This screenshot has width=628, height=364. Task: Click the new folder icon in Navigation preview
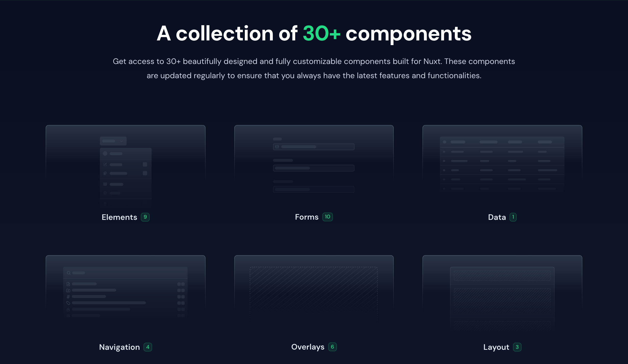(68, 290)
